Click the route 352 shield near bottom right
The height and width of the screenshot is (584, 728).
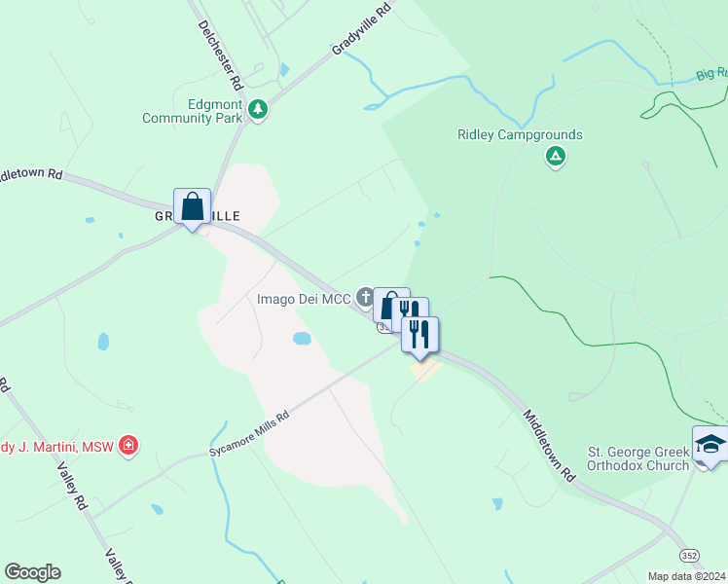point(689,555)
